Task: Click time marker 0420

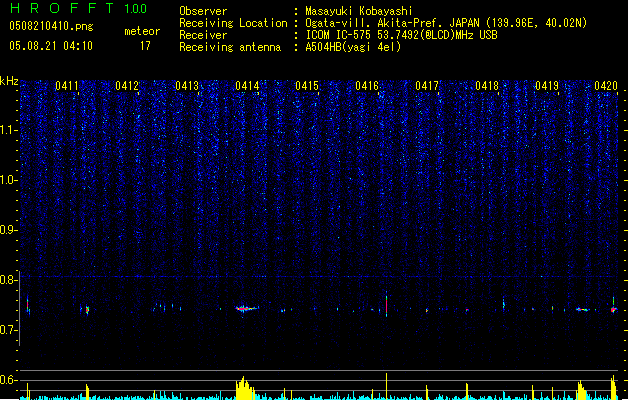Action: [606, 86]
